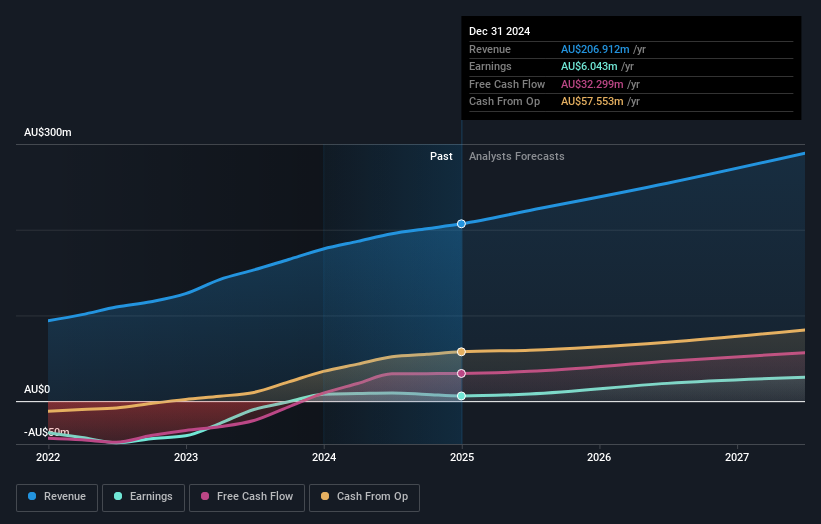
Task: Click the 2022 x-axis label
Action: (x=48, y=457)
